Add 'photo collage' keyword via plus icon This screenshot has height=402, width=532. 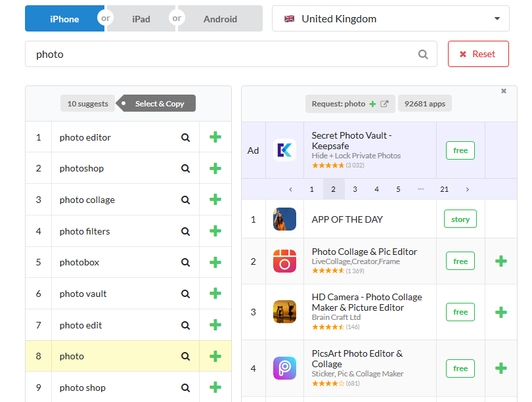[x=215, y=200]
